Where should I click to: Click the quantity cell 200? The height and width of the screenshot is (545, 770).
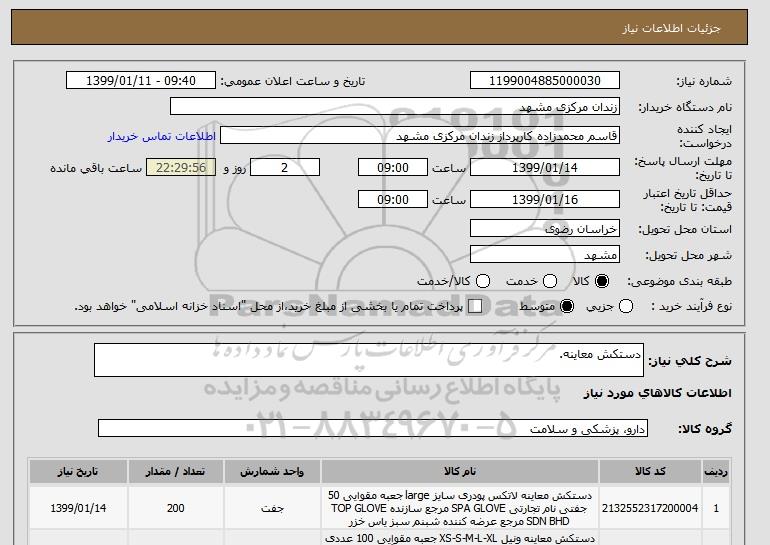coord(175,508)
